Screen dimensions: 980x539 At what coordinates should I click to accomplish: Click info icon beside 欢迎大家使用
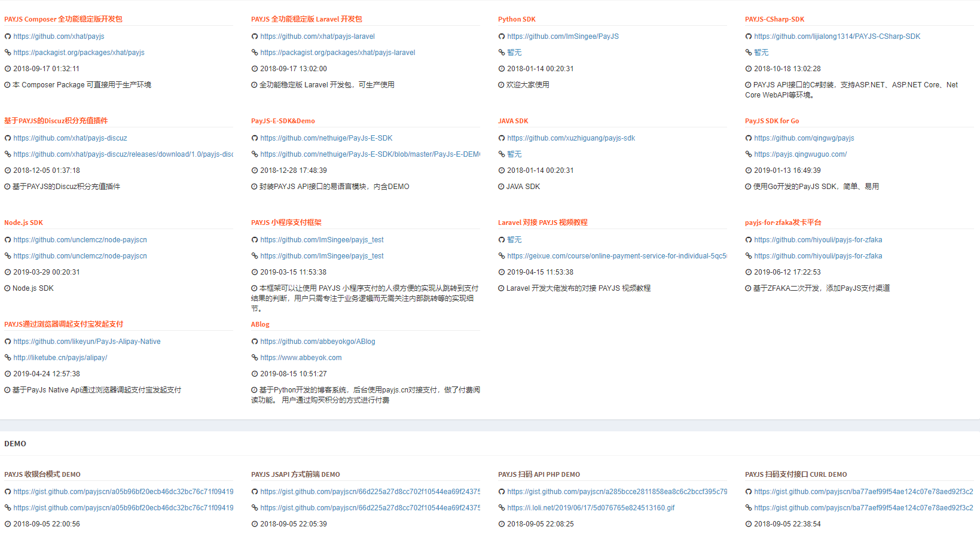[x=502, y=85]
